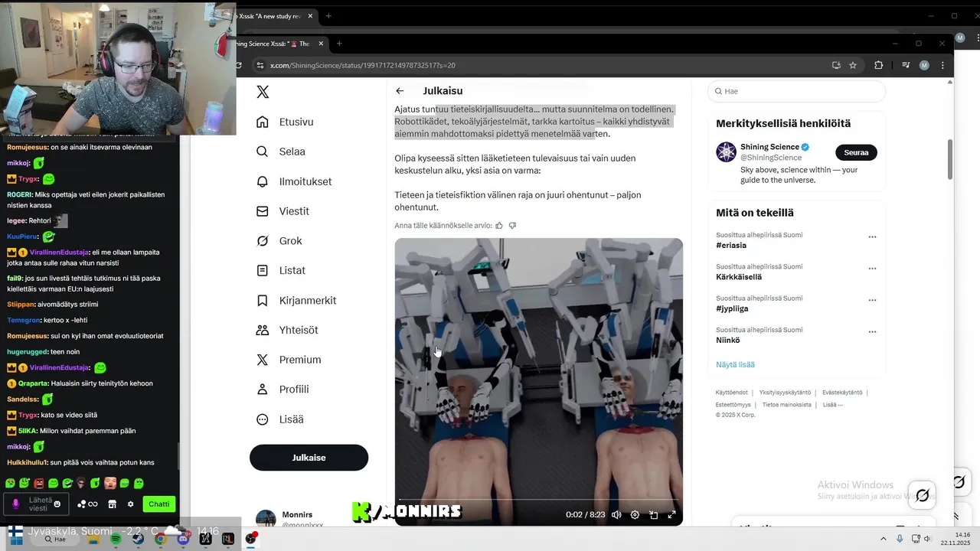Go back with Julkaisu back arrow
This screenshot has width=980, height=551.
pyautogui.click(x=400, y=91)
